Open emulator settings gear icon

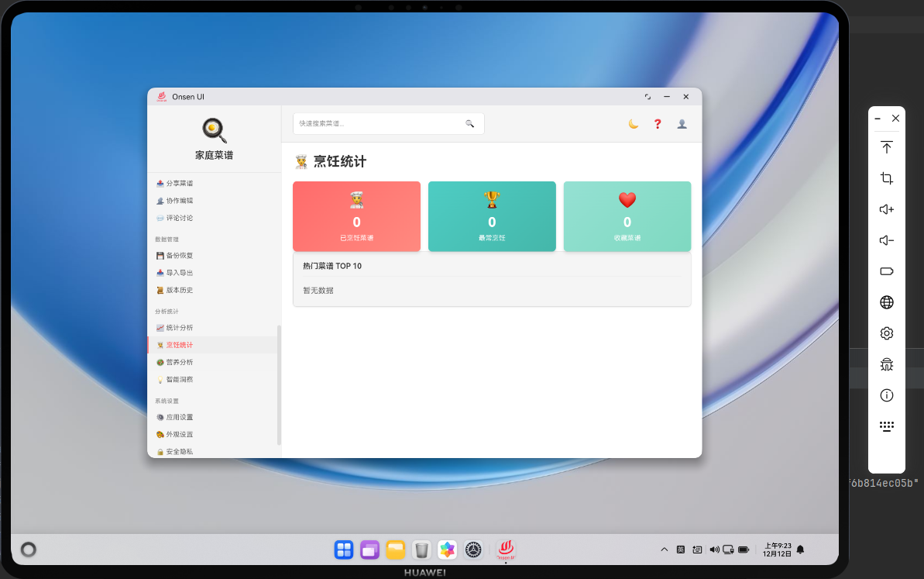pyautogui.click(x=887, y=333)
